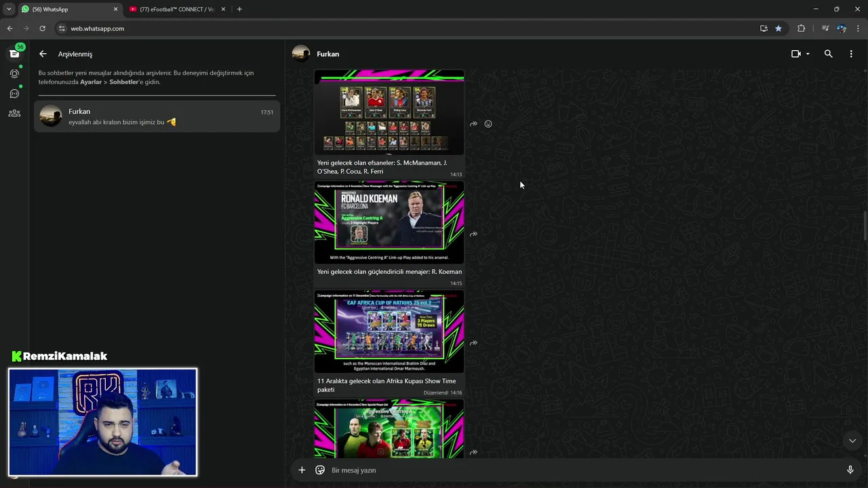This screenshot has width=868, height=488.
Task: Open Furkan archived chat row
Action: pos(157,117)
